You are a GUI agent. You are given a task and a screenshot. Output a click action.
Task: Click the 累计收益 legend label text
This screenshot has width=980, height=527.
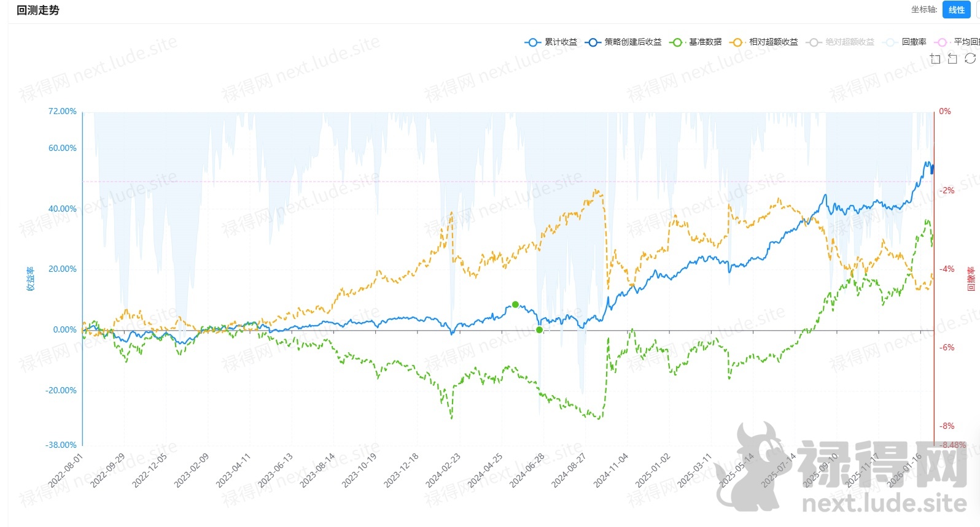561,42
